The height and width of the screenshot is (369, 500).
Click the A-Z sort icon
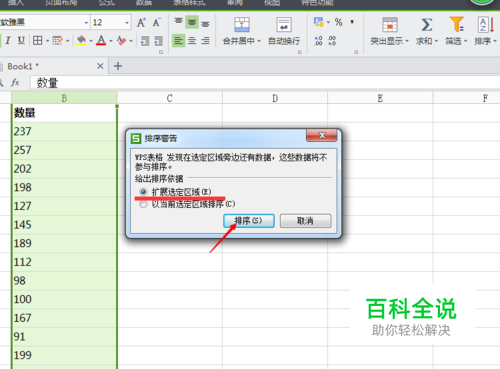point(486,25)
